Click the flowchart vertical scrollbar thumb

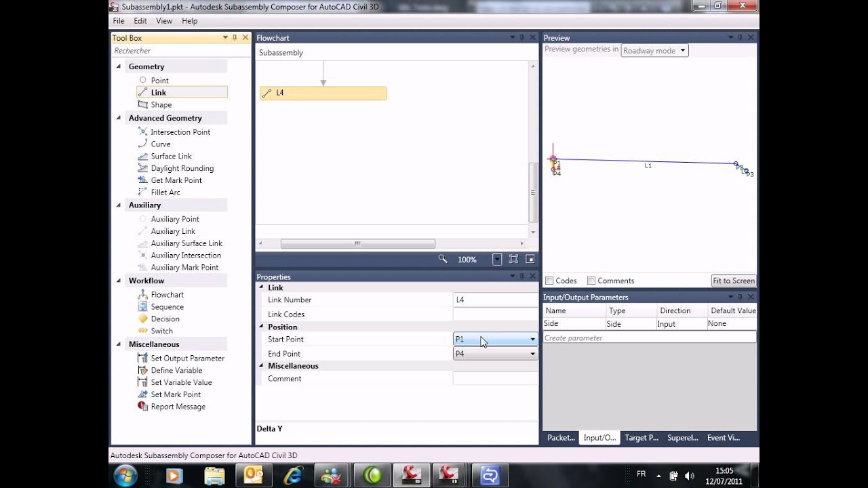pos(533,192)
